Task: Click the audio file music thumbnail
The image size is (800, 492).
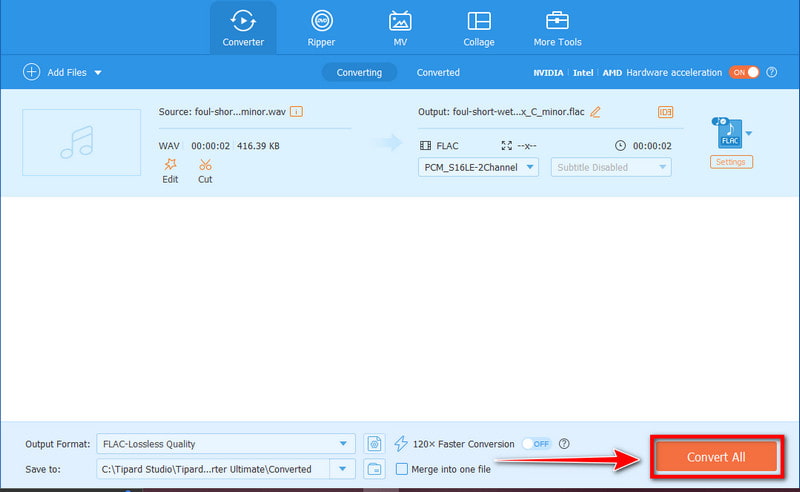Action: click(82, 142)
